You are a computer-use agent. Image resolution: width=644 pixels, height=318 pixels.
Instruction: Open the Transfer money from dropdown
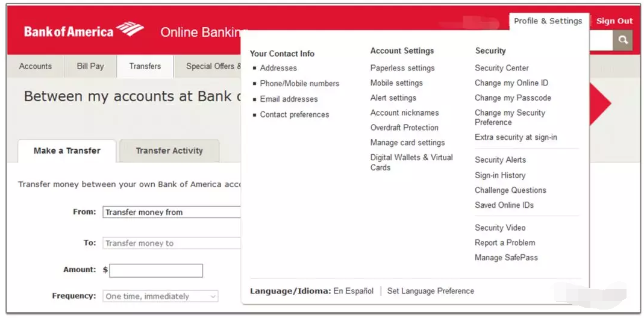point(172,212)
